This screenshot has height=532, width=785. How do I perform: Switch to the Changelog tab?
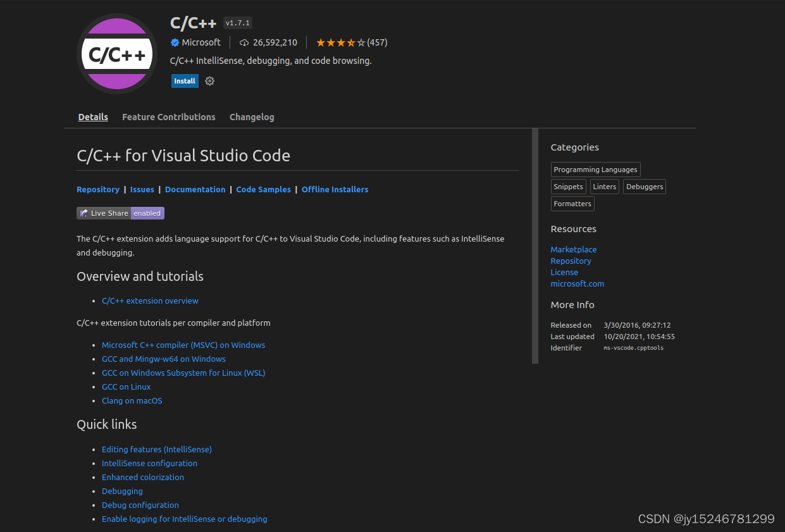[252, 117]
